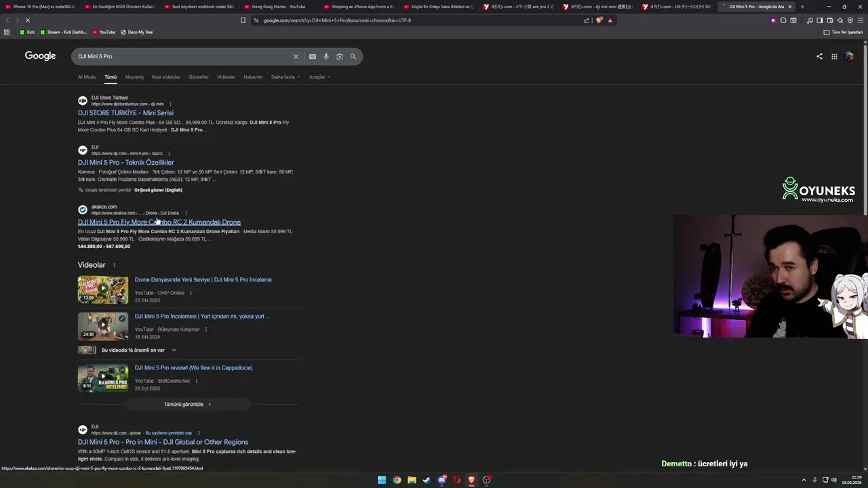Screen dimensions: 868x488
Task: Open Google apps grid
Action: [x=834, y=56]
